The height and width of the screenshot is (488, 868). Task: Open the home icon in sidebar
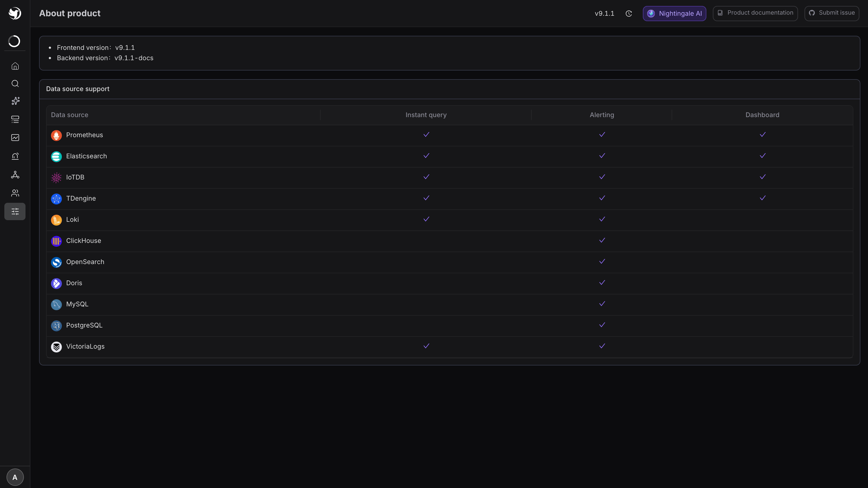[15, 66]
